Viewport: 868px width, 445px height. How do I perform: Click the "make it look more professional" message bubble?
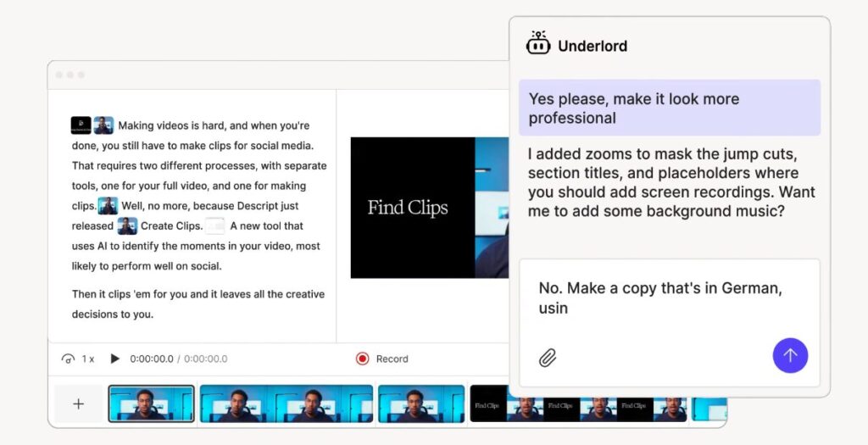pos(669,108)
